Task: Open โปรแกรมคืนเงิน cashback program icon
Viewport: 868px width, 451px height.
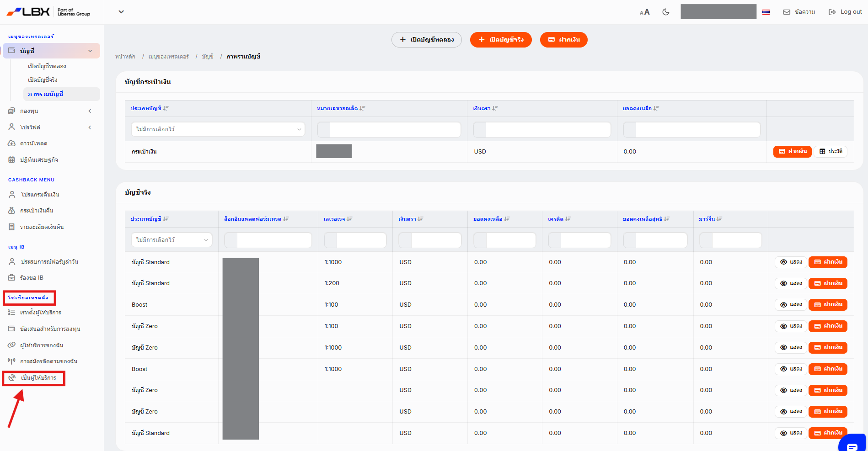Action: click(x=12, y=195)
